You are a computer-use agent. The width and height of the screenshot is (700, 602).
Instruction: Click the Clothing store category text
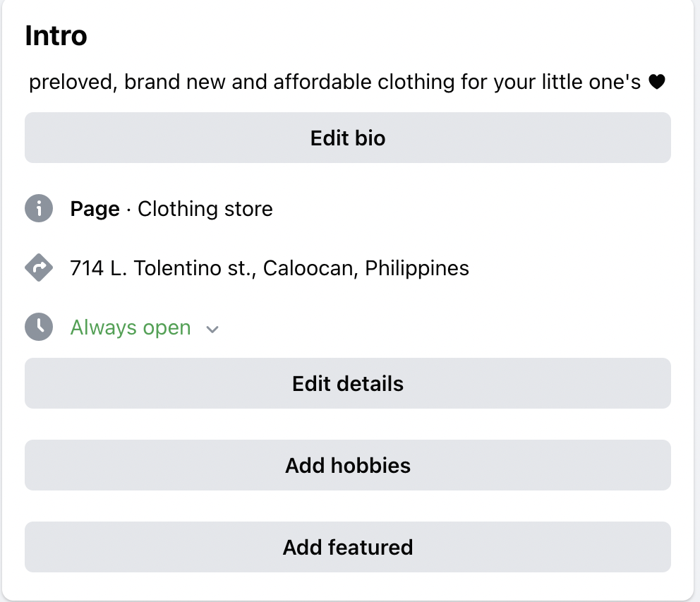[x=205, y=209]
